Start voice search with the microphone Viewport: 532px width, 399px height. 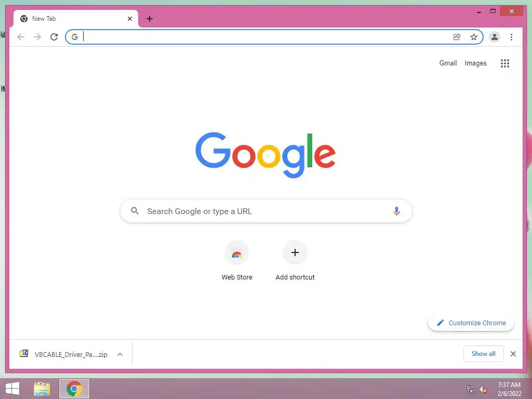tap(396, 211)
